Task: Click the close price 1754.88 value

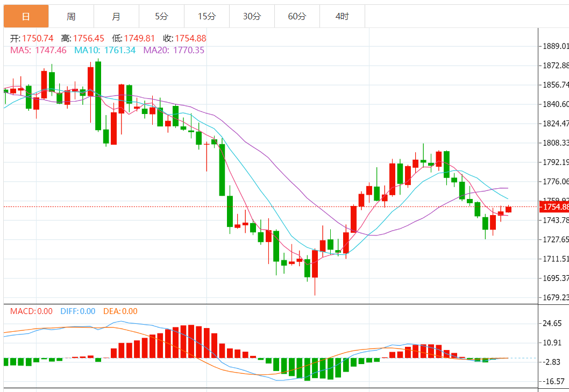Action: (190, 39)
